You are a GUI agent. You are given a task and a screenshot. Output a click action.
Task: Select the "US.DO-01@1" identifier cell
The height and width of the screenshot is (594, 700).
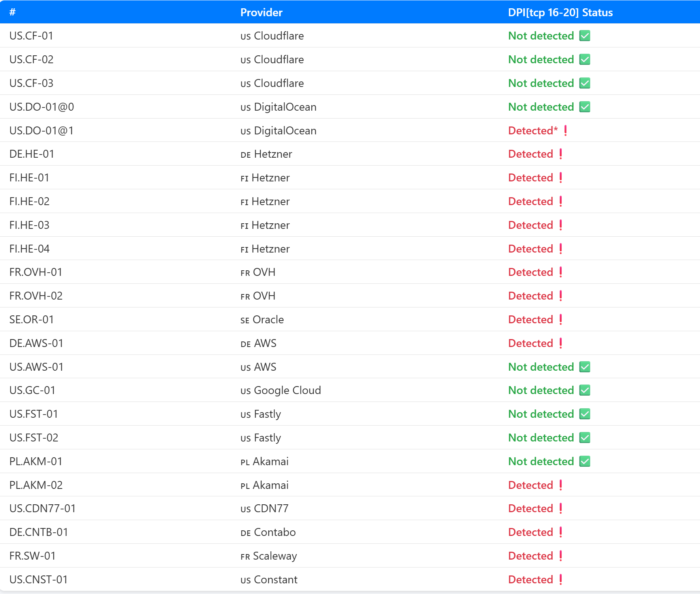tap(41, 130)
